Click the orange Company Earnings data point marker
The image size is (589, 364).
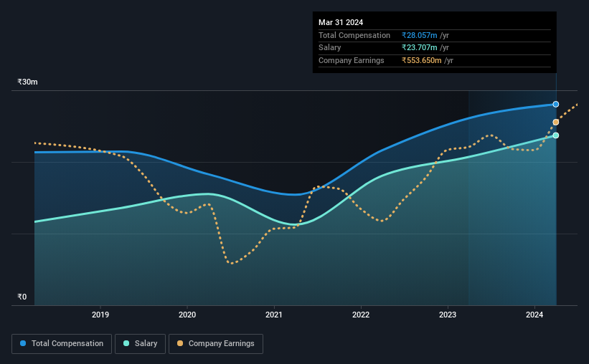pos(555,123)
